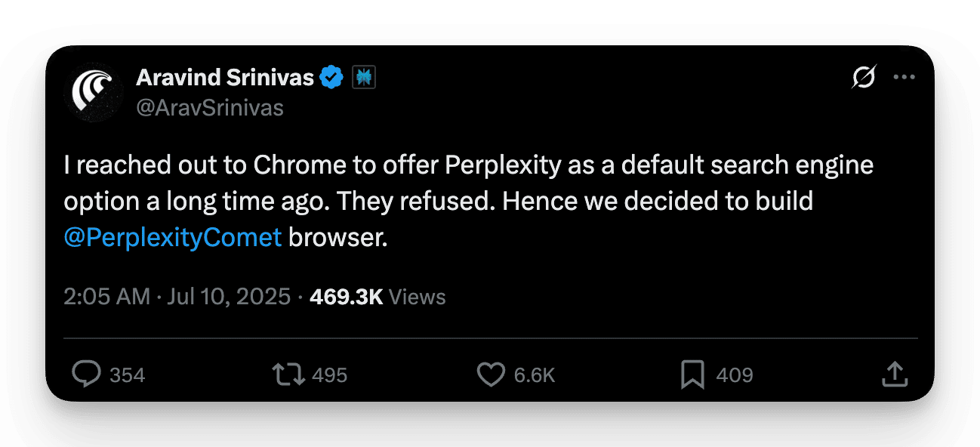The image size is (980, 447).
Task: Click Aravind Srinivas's profile avatar
Action: [x=92, y=92]
